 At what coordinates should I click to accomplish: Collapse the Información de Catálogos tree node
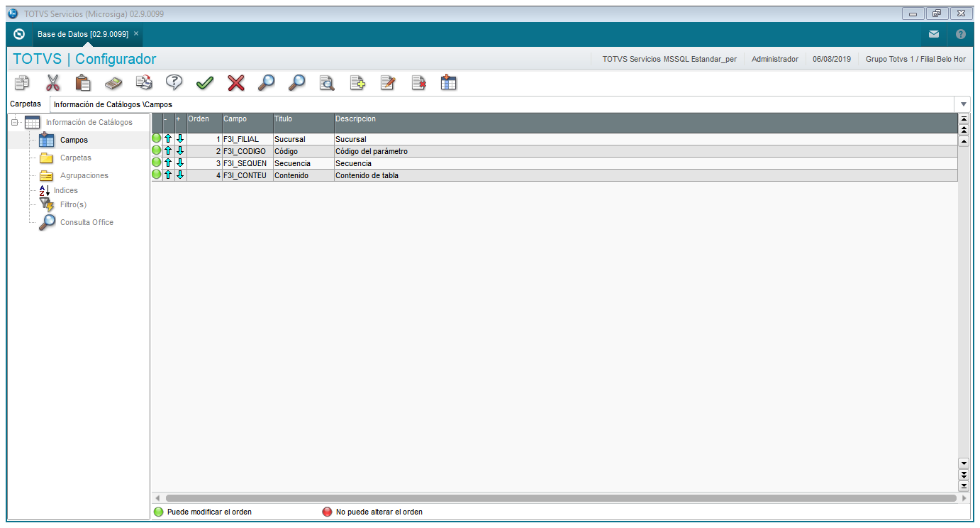[15, 122]
